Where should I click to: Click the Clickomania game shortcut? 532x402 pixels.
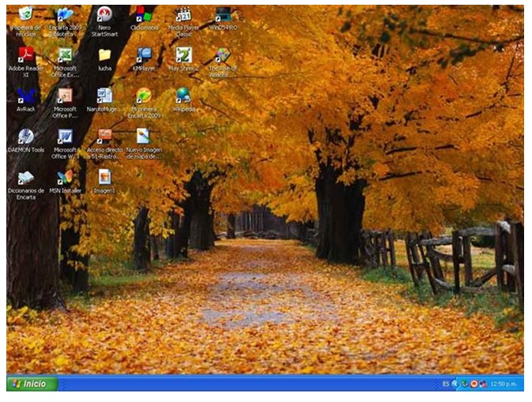coord(144,15)
